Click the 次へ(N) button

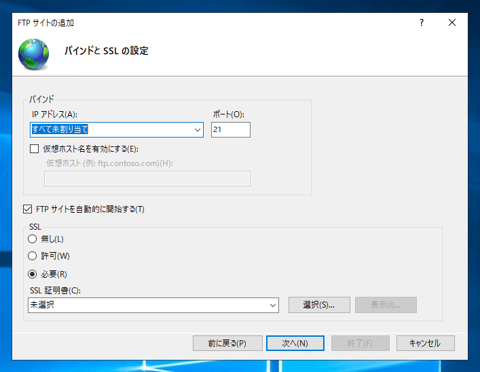295,343
